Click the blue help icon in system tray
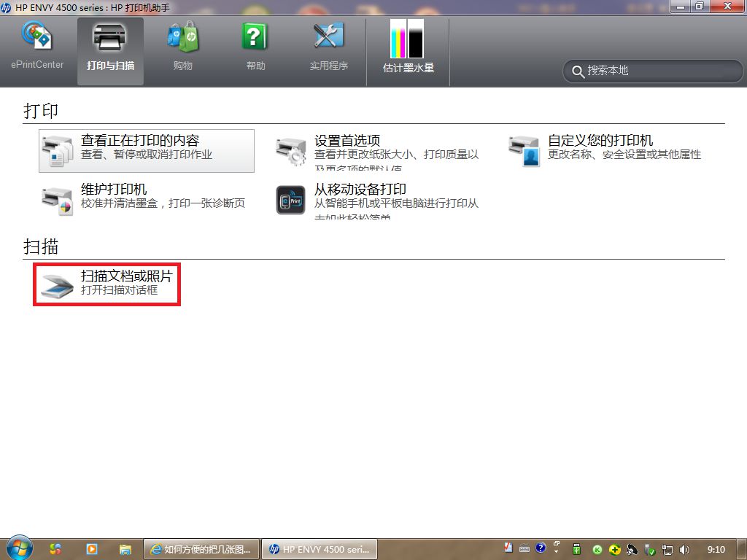This screenshot has height=560, width=747. [541, 548]
